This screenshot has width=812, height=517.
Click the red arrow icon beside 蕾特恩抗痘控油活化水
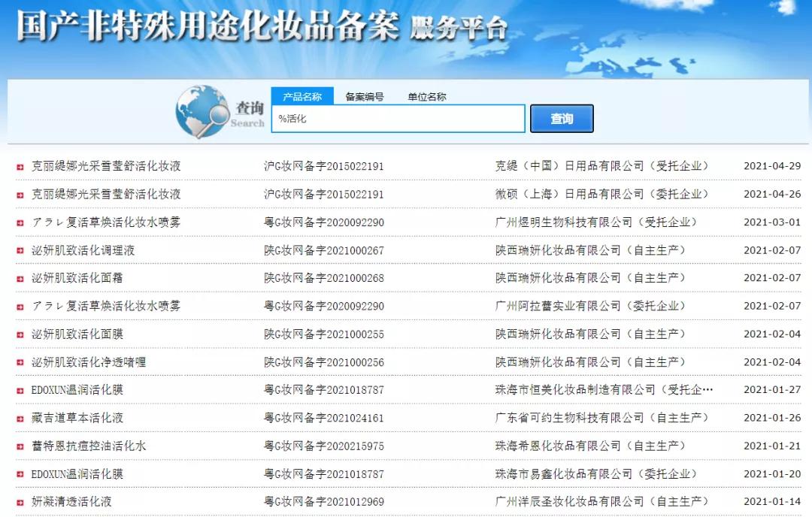19,444
